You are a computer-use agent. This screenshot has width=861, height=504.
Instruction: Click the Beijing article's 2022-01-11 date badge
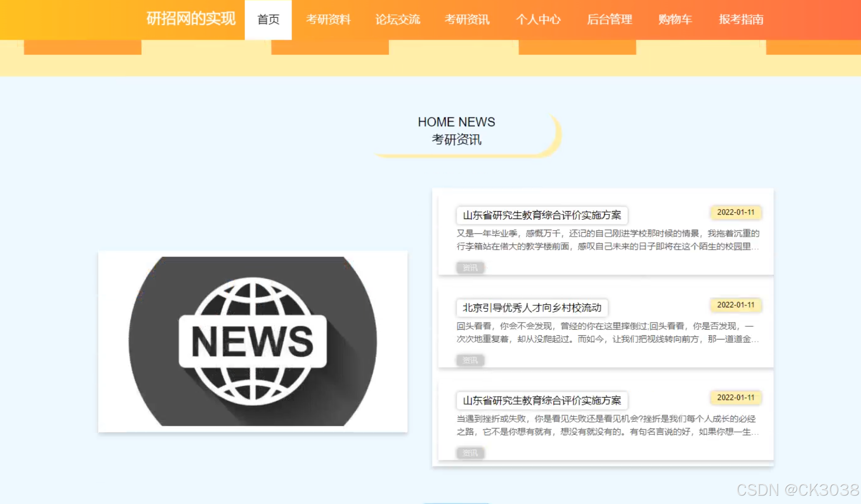(x=736, y=305)
